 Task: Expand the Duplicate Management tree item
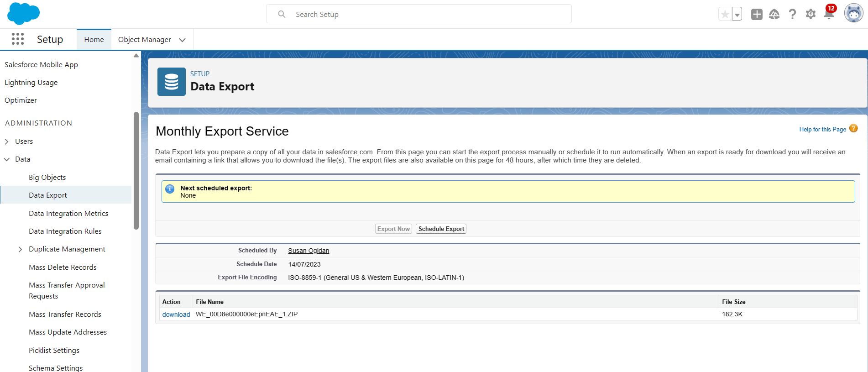point(20,249)
